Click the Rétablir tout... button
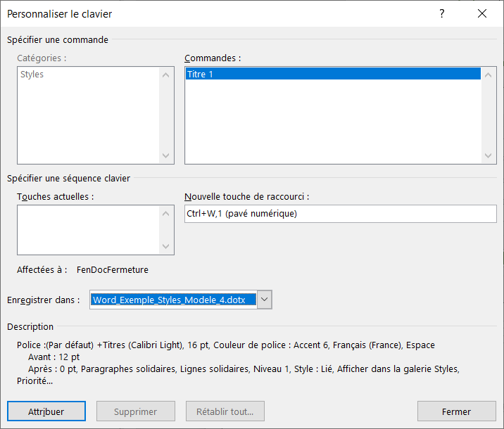The height and width of the screenshot is (429, 504). point(225,411)
